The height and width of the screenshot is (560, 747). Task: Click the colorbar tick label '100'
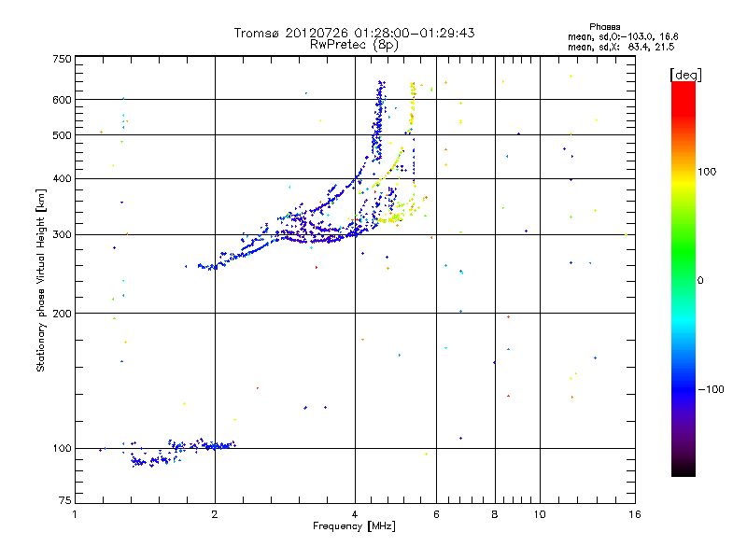tap(707, 172)
